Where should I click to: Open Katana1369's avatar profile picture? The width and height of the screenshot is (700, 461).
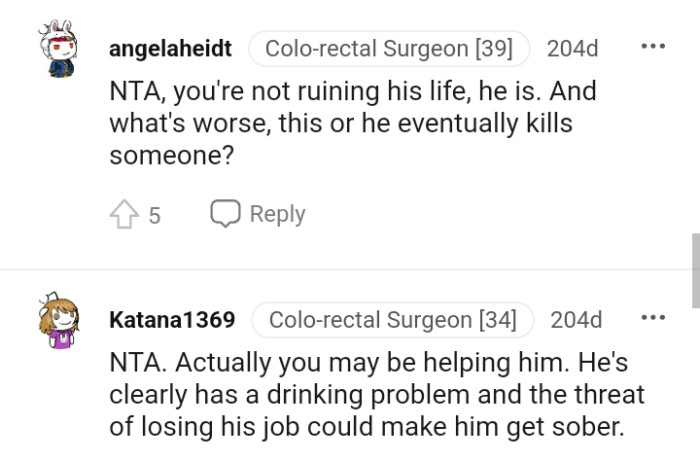61,321
